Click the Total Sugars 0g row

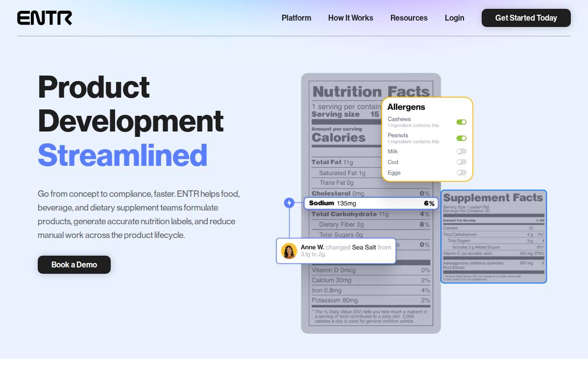coord(371,235)
